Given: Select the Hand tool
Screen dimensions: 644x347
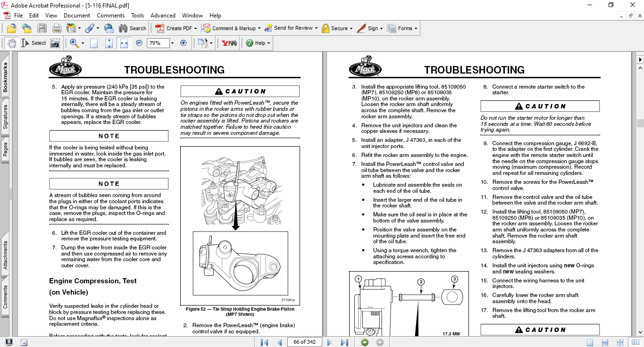Looking at the screenshot, I should tap(12, 43).
